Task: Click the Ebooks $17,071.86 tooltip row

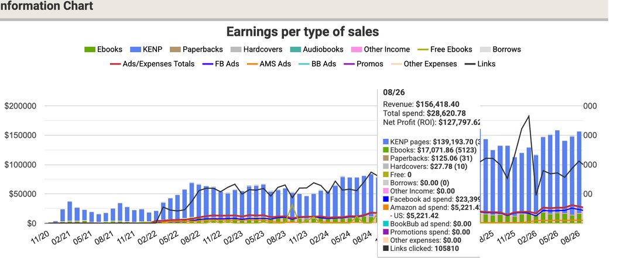Action: [x=430, y=150]
